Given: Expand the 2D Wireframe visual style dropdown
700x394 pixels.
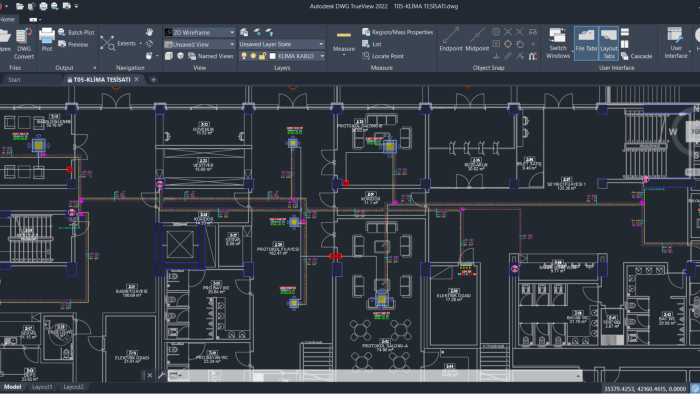Looking at the screenshot, I should click(232, 32).
